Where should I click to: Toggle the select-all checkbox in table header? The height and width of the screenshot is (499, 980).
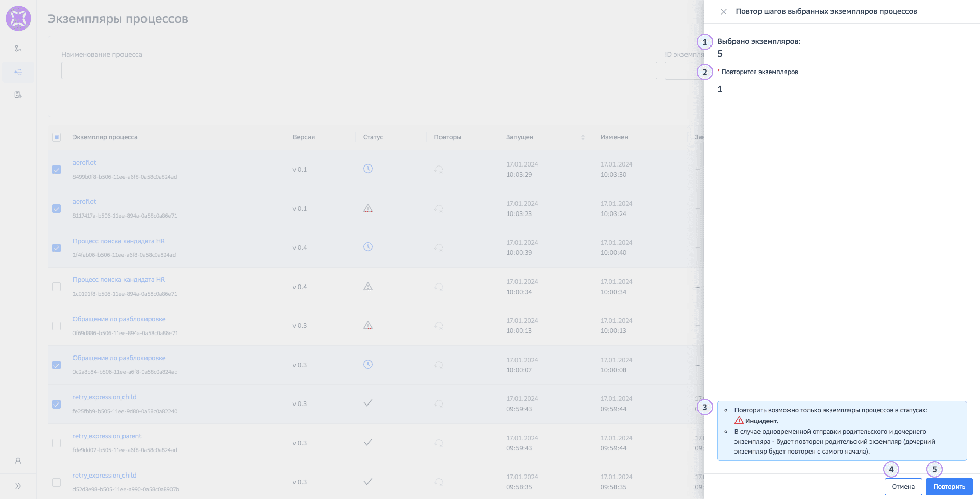click(x=57, y=137)
